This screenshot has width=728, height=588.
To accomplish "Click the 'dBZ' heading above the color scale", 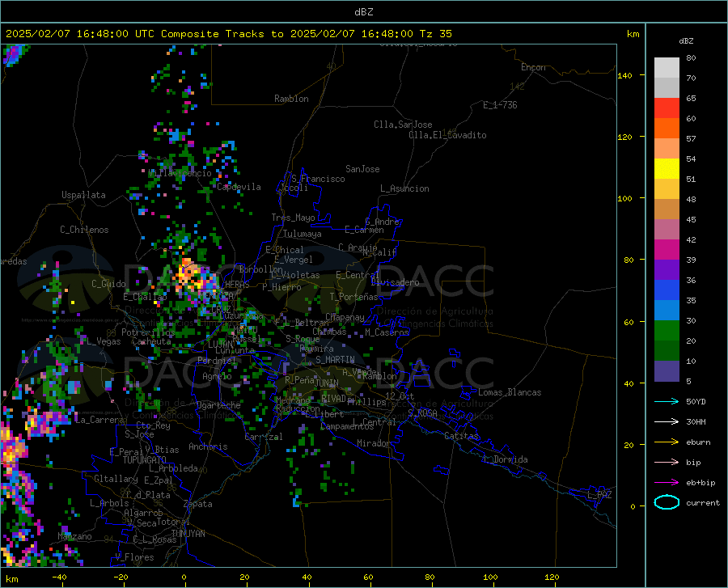I will click(x=686, y=40).
